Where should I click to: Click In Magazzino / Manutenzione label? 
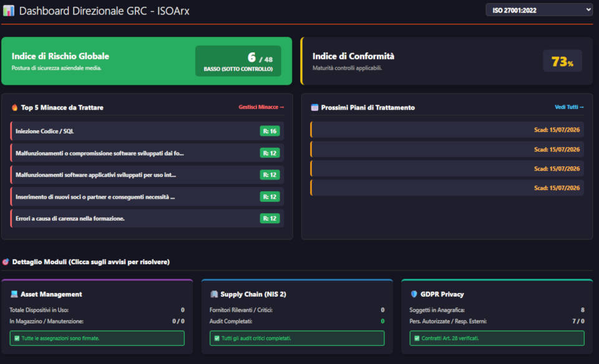(x=46, y=321)
